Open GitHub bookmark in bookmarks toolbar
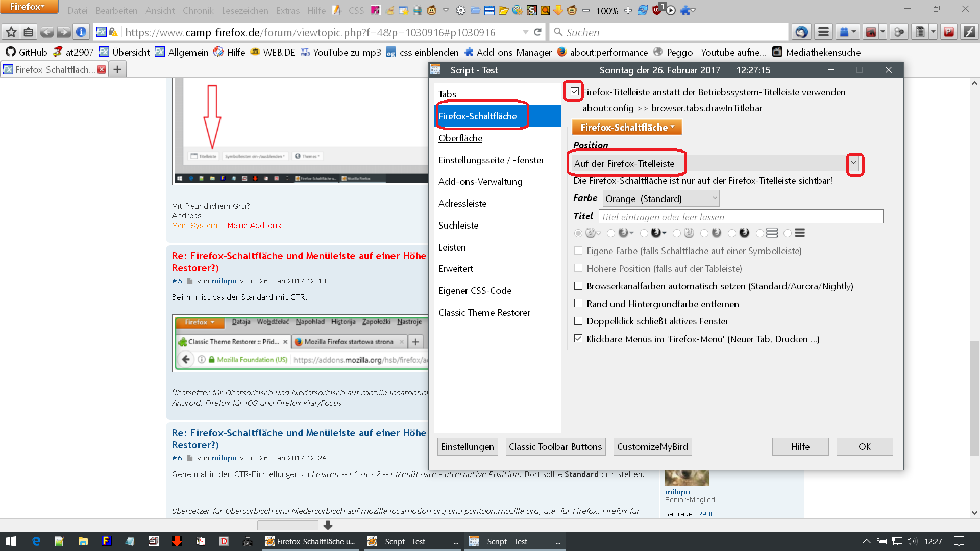The height and width of the screenshot is (551, 980). pos(27,52)
